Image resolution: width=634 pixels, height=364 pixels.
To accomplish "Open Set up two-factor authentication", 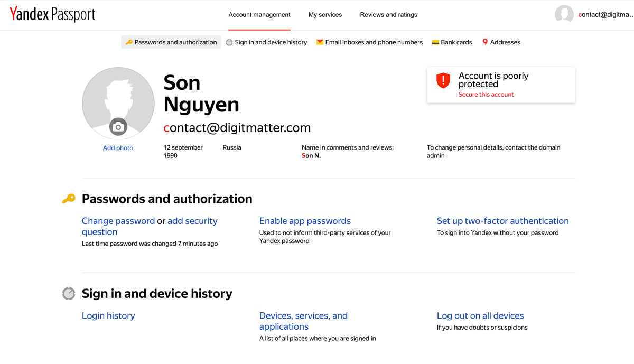I will point(503,221).
